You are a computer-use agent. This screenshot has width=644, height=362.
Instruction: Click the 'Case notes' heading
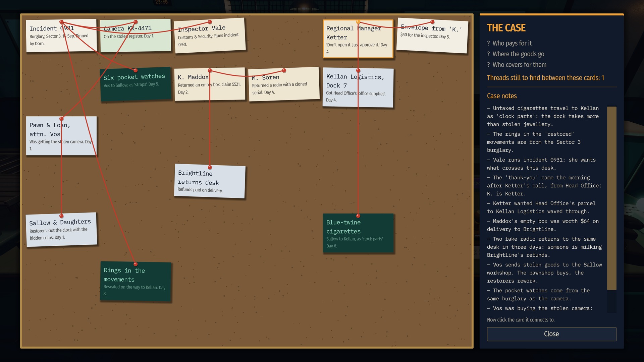click(x=502, y=96)
